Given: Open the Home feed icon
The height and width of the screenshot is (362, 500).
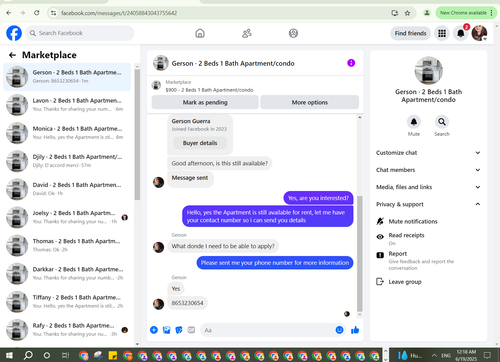Looking at the screenshot, I should pyautogui.click(x=200, y=33).
